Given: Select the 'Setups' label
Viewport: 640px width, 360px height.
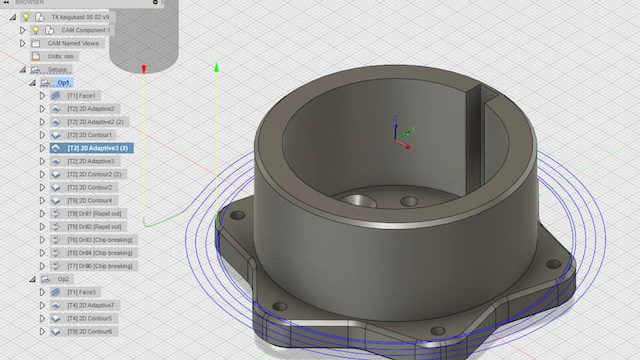Looking at the screenshot, I should tap(57, 70).
